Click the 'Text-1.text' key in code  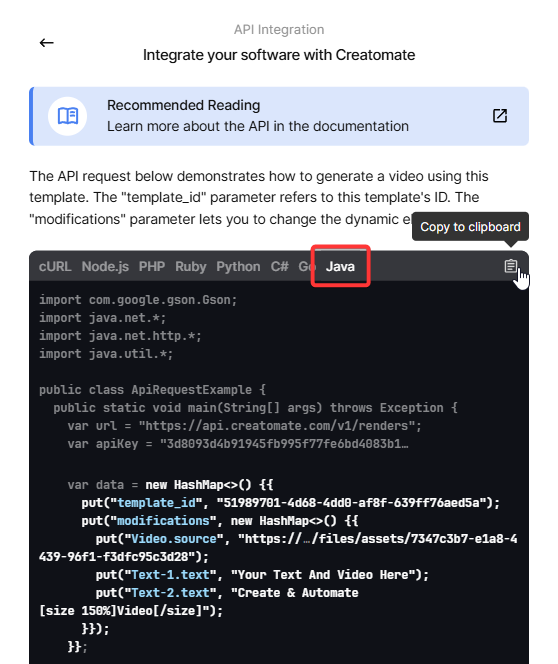[171, 575]
